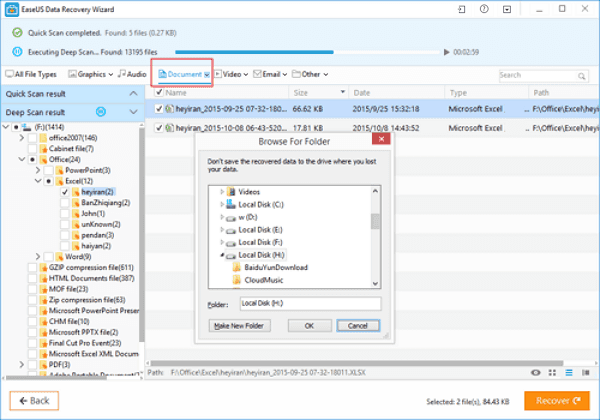The width and height of the screenshot is (600, 420).
Task: Select the All File Types filter
Action: [31, 74]
